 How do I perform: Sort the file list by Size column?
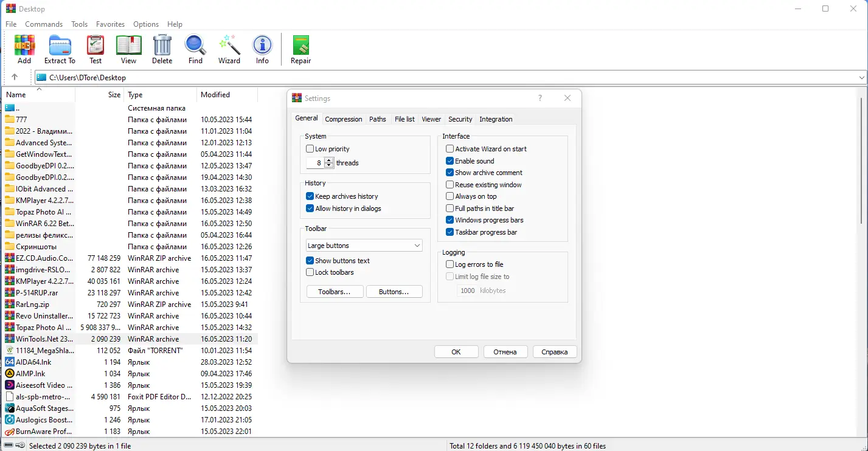click(100, 95)
